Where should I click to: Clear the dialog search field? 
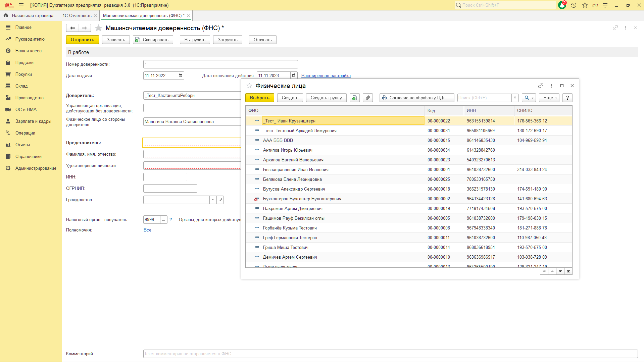515,98
